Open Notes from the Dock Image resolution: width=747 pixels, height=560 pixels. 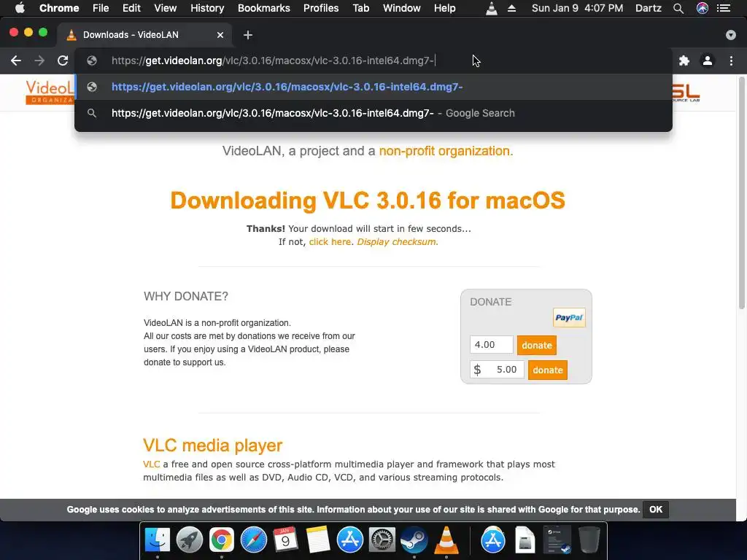pos(318,540)
